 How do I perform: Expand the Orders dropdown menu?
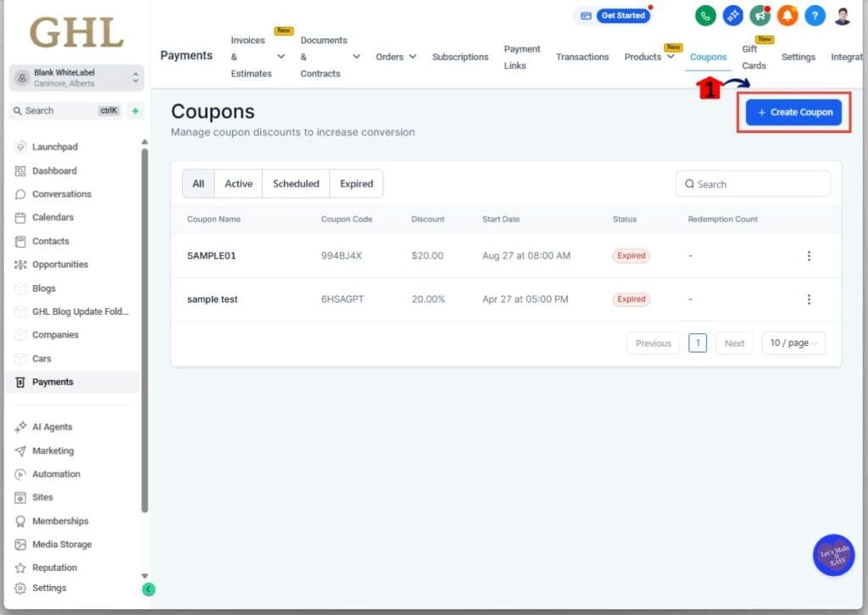[x=396, y=56]
